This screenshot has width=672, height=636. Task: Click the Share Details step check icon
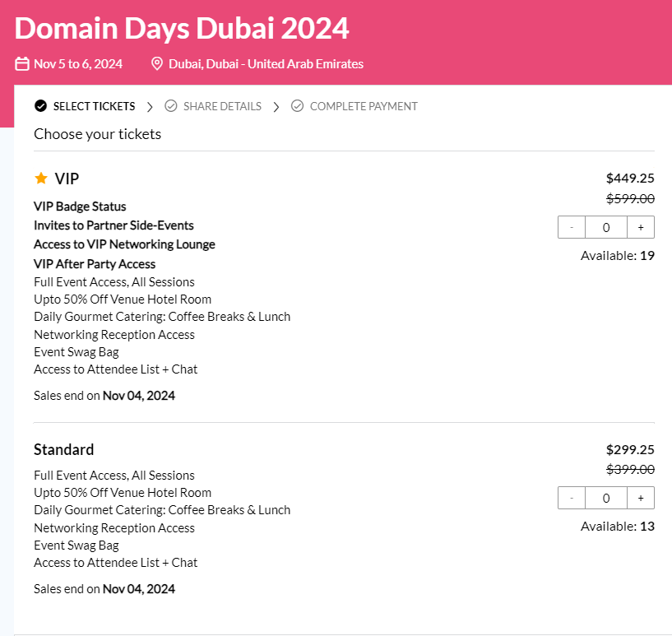tap(171, 106)
